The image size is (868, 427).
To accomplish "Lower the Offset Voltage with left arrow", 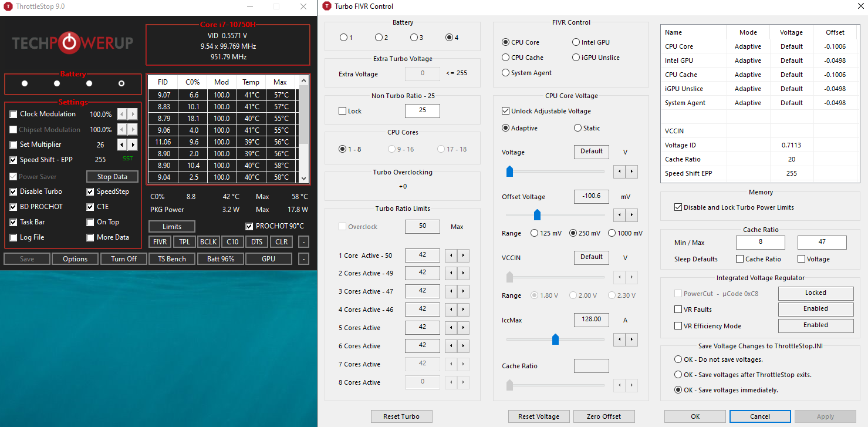I will 619,215.
